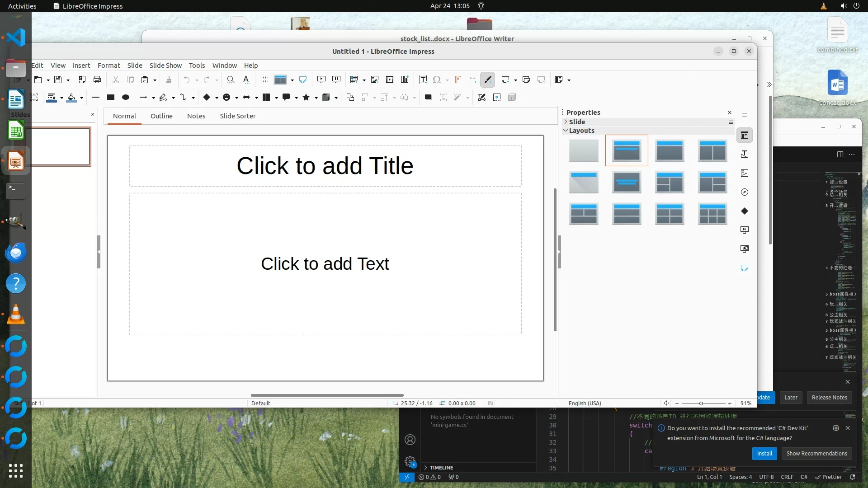Screen dimensions: 868x488
Task: Toggle shadow on selected object
Action: (428, 98)
